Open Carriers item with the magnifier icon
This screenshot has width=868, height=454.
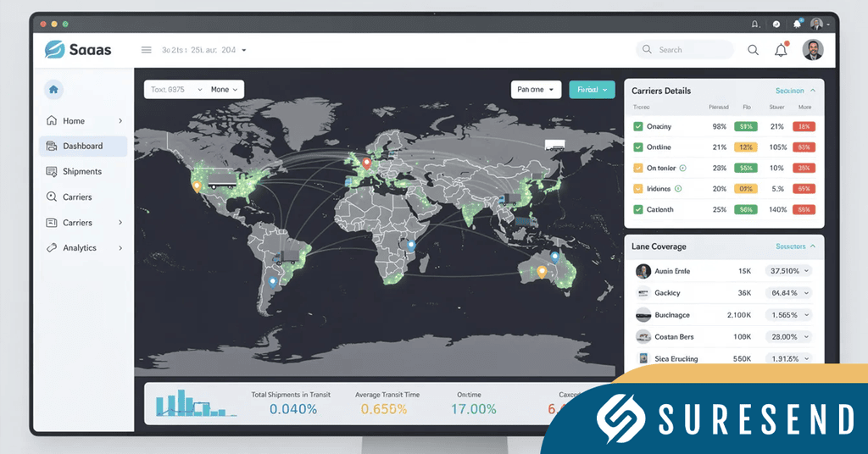(x=84, y=197)
